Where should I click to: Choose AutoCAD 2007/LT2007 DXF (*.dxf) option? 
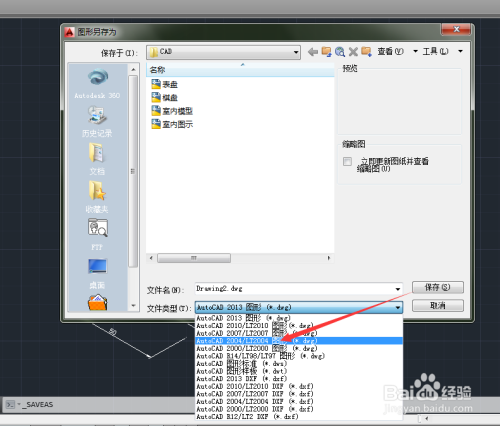click(x=299, y=394)
